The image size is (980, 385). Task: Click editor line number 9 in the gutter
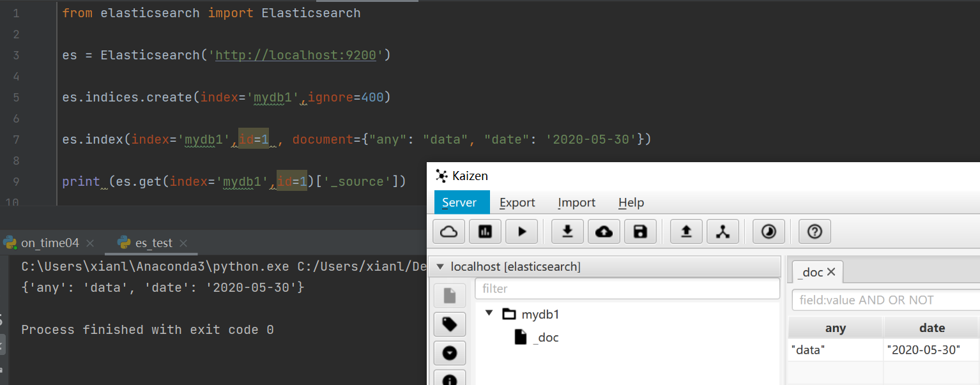15,181
